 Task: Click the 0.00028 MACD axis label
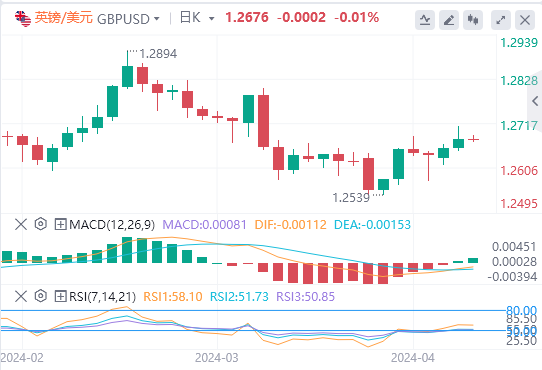point(514,262)
